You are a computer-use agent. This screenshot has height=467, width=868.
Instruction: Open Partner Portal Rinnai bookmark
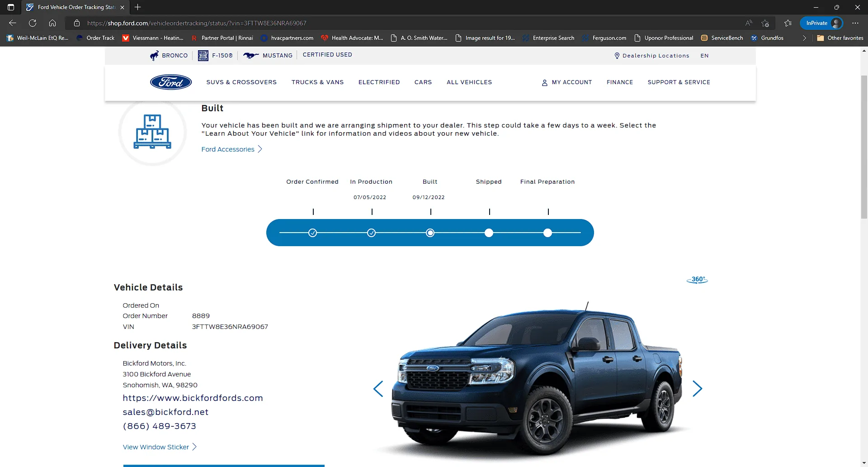(222, 38)
